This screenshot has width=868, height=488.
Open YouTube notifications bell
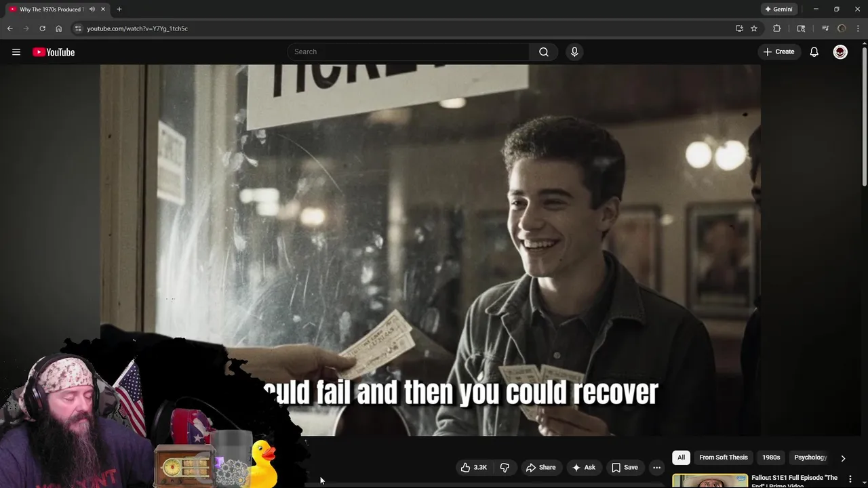pyautogui.click(x=814, y=52)
